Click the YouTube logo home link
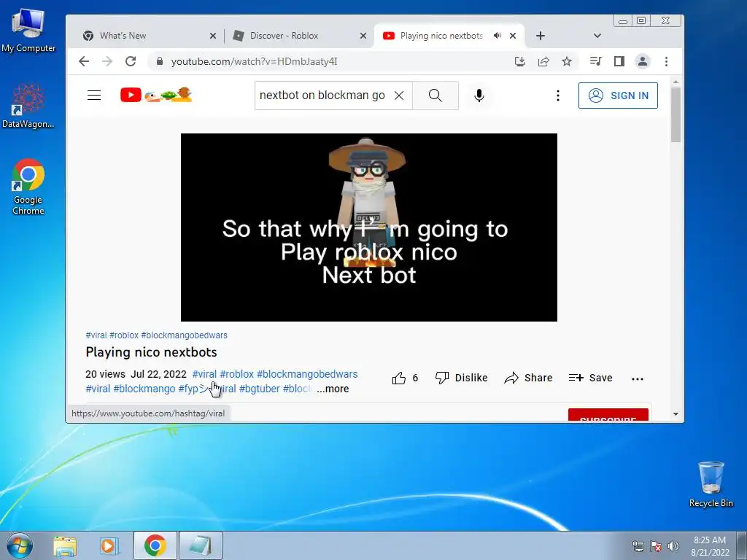The width and height of the screenshot is (747, 560). click(156, 95)
